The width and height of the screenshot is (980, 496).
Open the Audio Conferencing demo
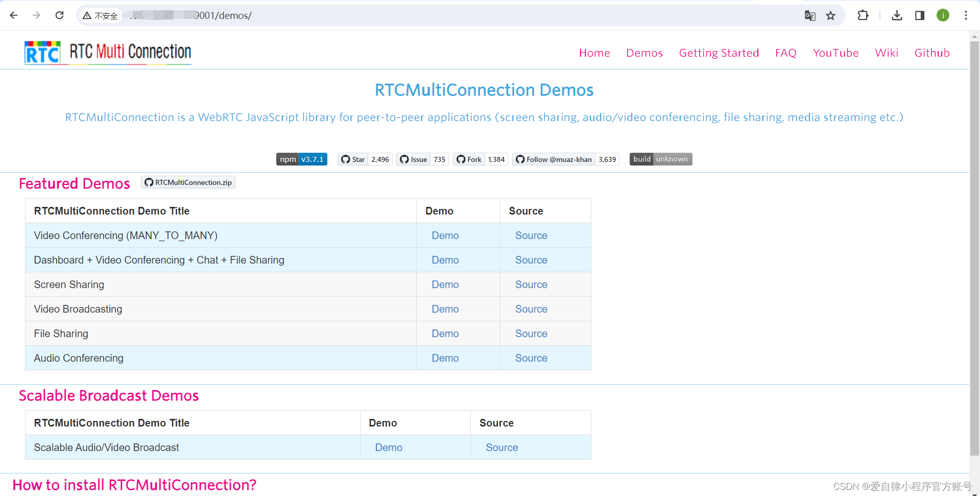click(x=445, y=358)
